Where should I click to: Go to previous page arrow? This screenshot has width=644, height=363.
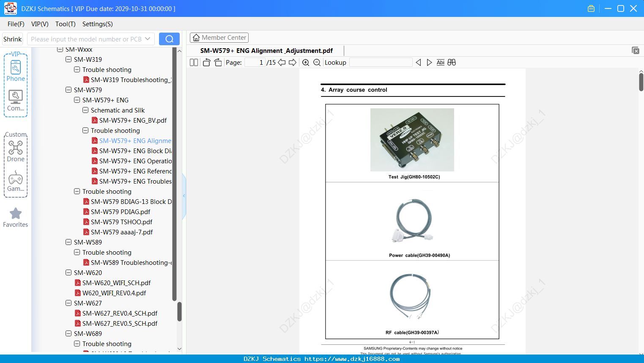[x=282, y=63]
